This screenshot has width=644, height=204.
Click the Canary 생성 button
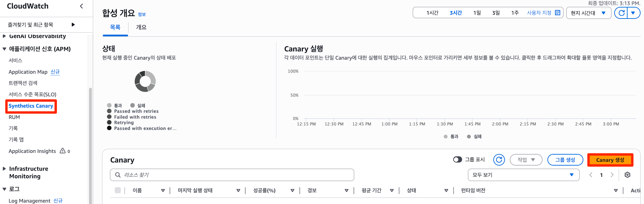(x=610, y=160)
